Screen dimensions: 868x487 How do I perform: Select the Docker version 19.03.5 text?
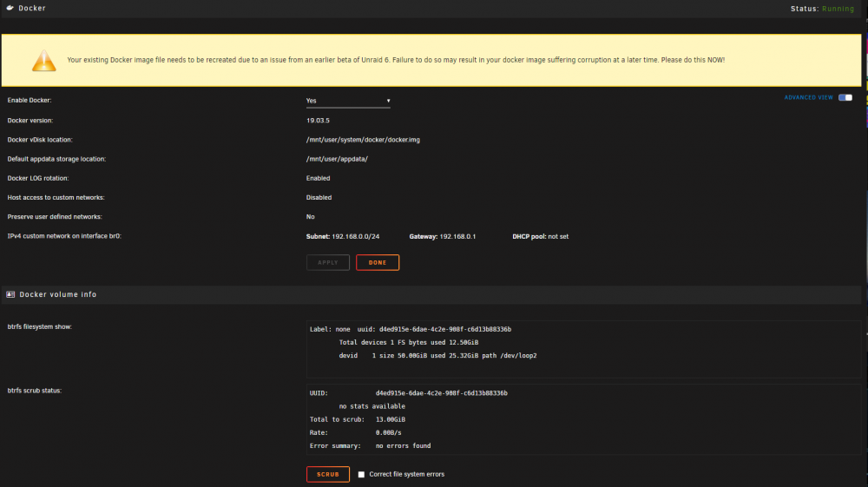(x=318, y=120)
